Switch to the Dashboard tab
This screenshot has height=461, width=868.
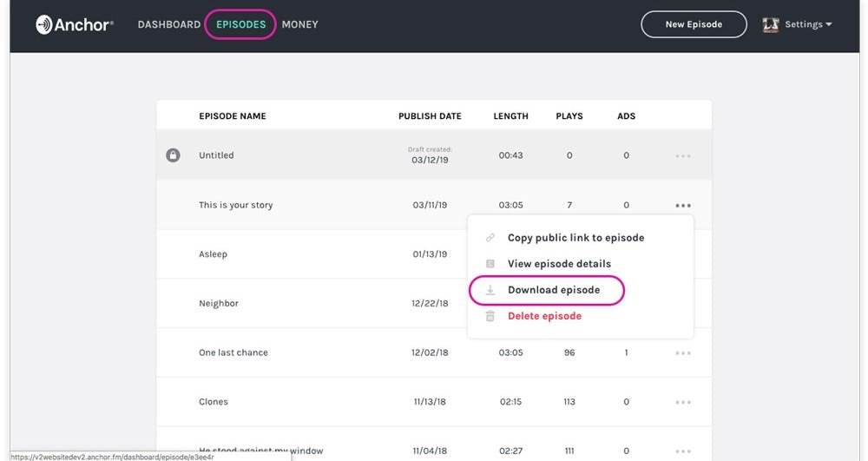coord(169,24)
